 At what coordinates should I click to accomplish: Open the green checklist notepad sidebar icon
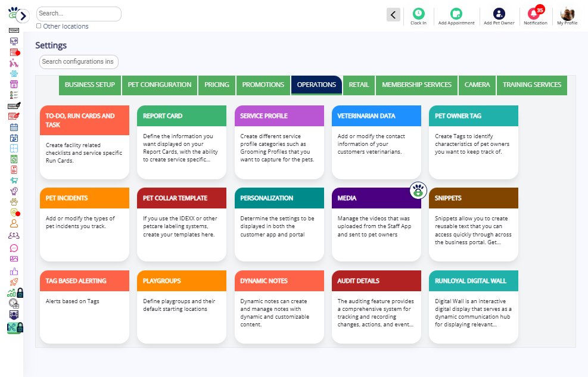(x=14, y=159)
